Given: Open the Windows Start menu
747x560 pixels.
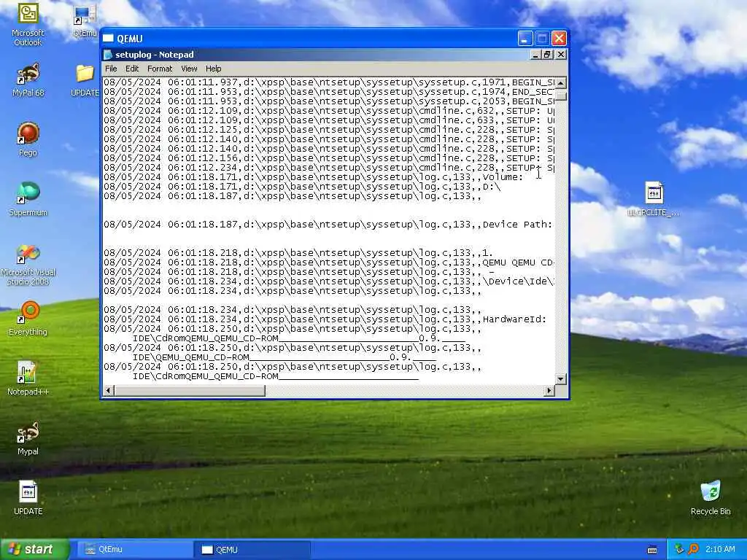Looking at the screenshot, I should pos(34,550).
